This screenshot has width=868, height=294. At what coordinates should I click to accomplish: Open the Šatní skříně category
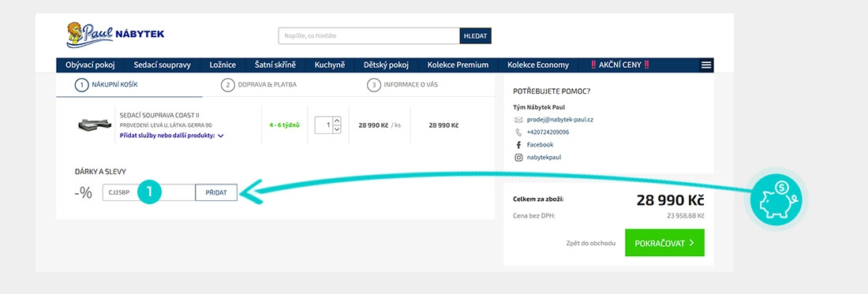(275, 65)
